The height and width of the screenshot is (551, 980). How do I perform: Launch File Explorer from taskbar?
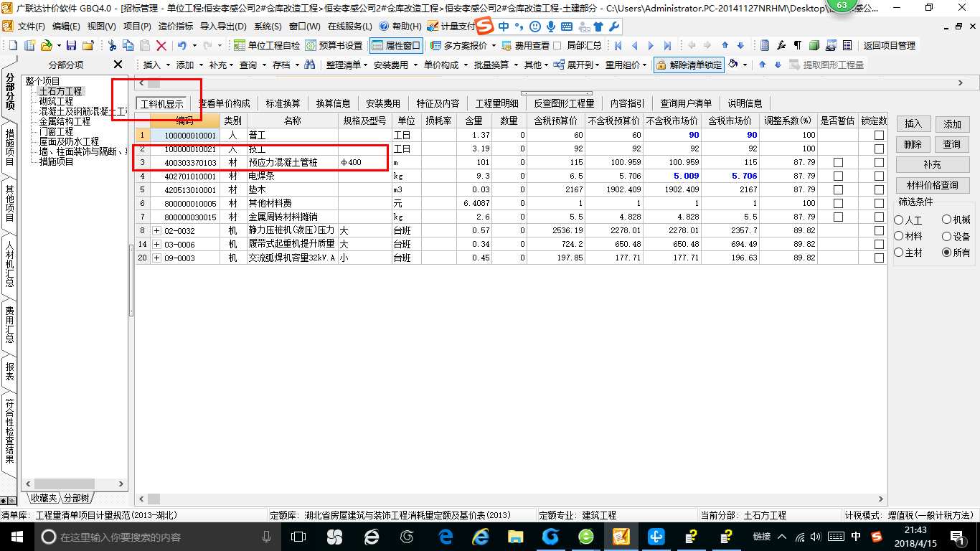click(x=516, y=537)
